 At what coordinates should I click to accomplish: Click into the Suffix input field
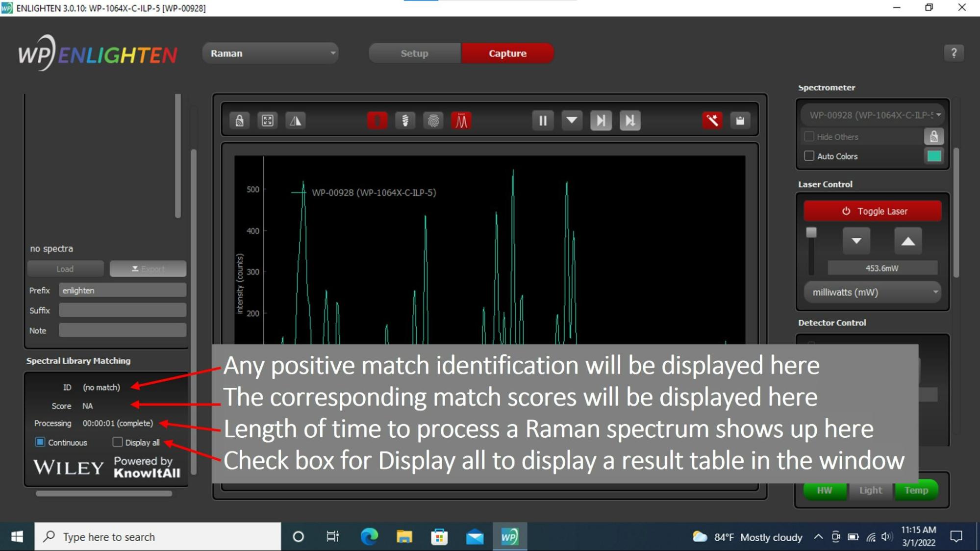pos(123,310)
